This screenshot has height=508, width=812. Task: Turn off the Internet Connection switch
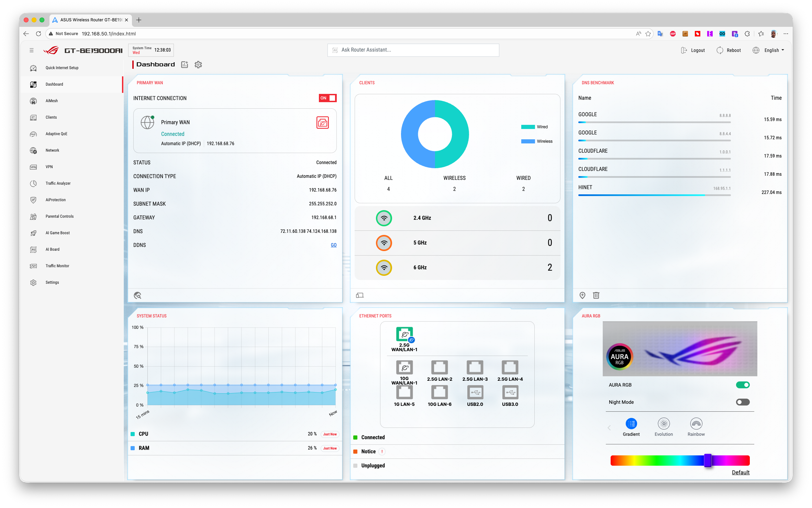click(327, 98)
